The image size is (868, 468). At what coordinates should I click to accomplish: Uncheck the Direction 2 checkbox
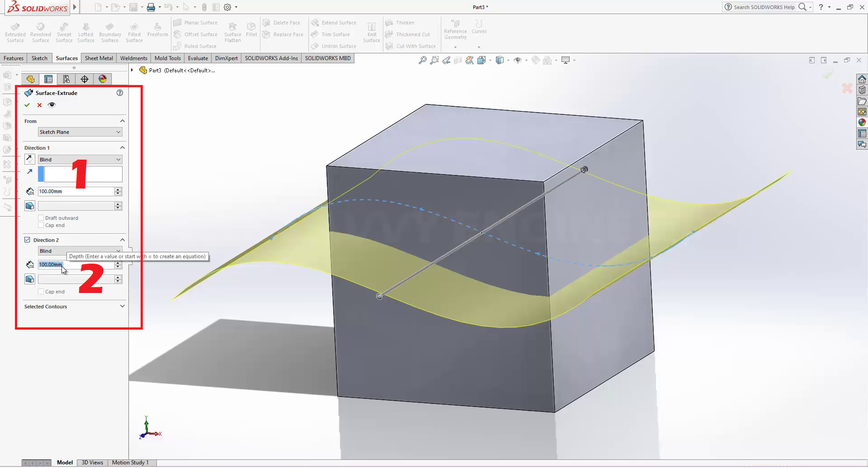(27, 240)
